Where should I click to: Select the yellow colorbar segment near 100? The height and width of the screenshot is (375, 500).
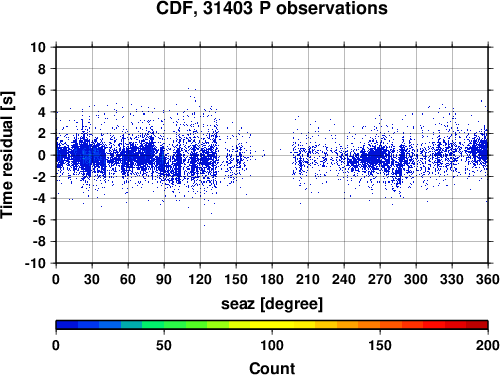pyautogui.click(x=272, y=325)
